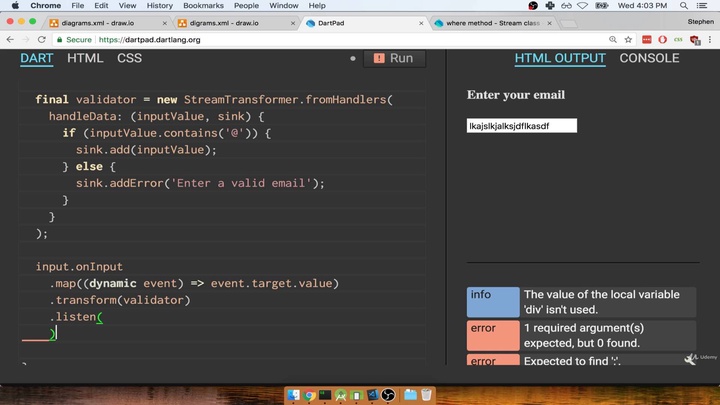Click the error about required arguments
Screen dimensions: 720x405
pos(608,335)
